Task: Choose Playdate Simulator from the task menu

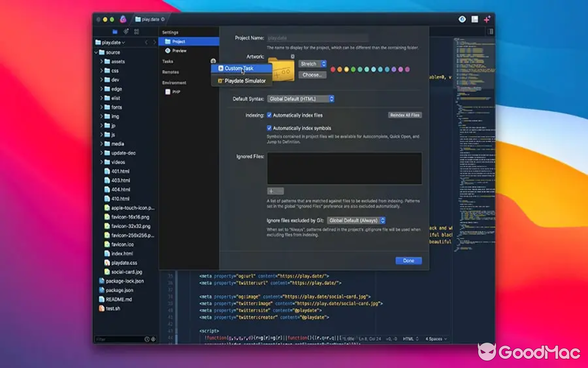Action: pos(244,80)
